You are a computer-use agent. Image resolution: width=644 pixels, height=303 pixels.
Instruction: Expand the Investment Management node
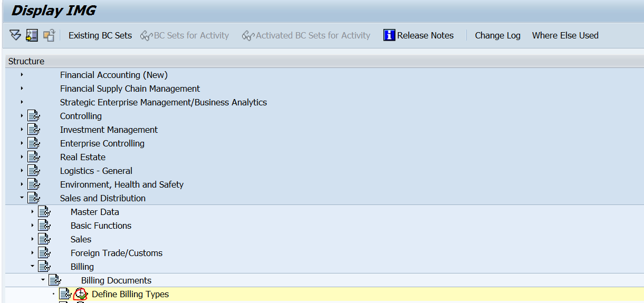click(x=22, y=130)
